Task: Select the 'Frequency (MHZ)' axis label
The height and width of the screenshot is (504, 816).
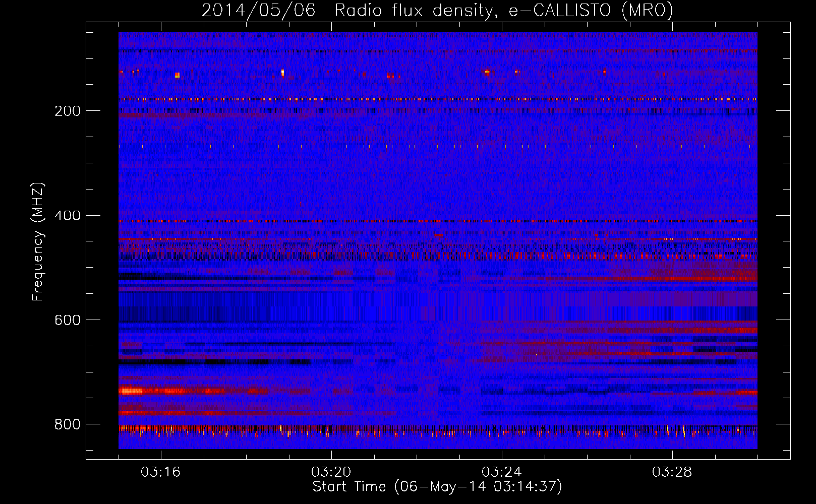Action: [37, 242]
